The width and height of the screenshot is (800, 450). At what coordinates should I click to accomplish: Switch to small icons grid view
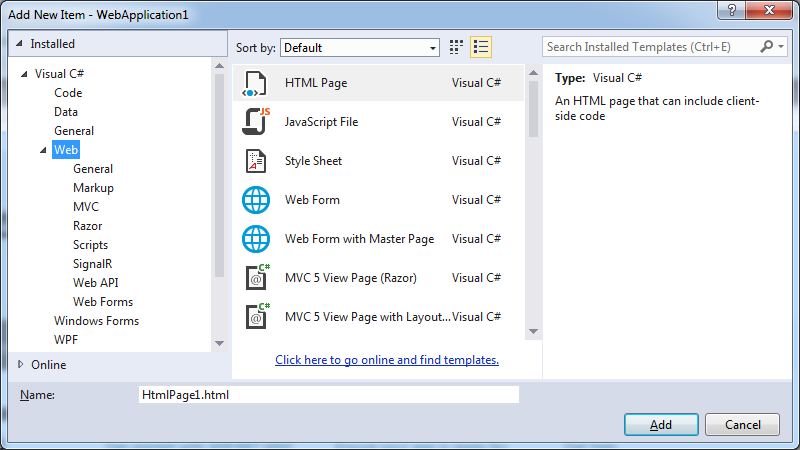(457, 47)
